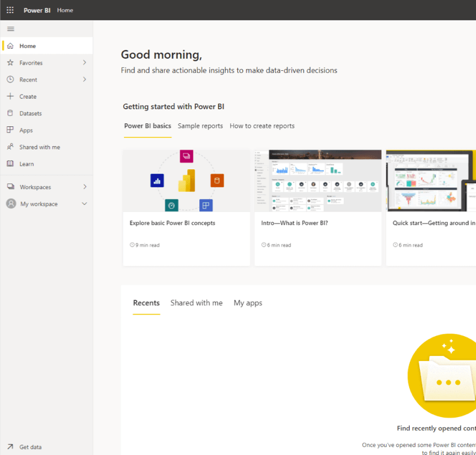Image resolution: width=476 pixels, height=455 pixels.
Task: Click the Get data icon at bottom left
Action: [x=10, y=447]
